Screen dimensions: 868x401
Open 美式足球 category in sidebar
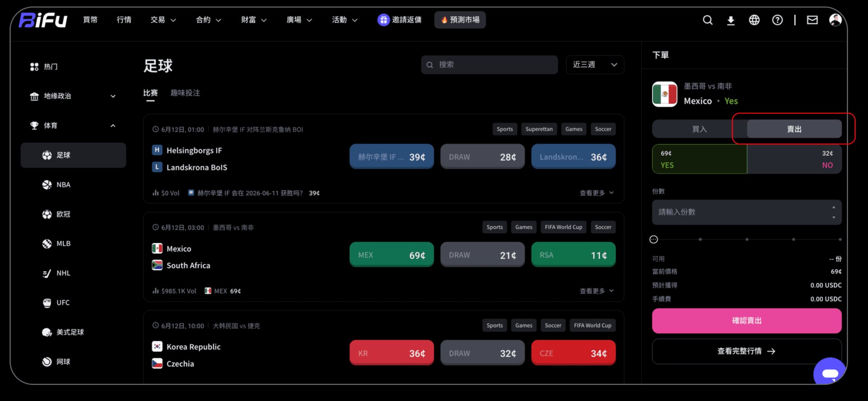(73, 332)
